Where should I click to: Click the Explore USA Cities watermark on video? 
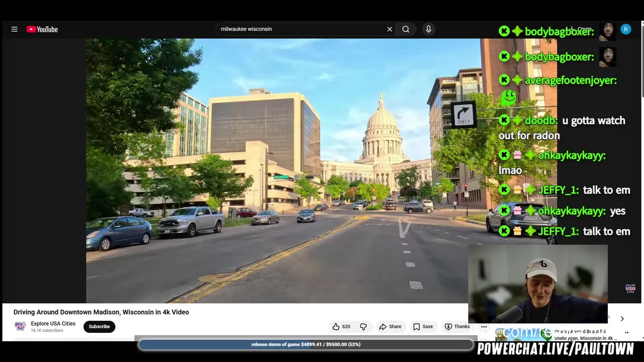(x=630, y=288)
